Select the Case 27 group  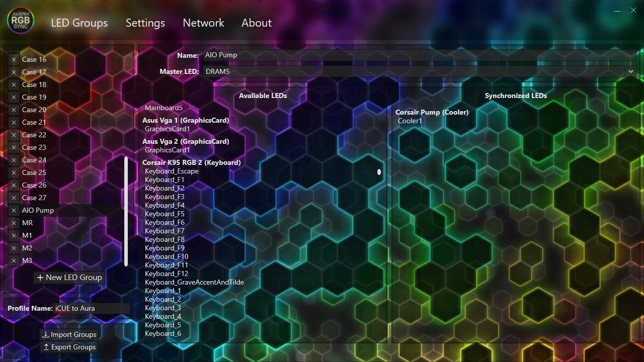pos(34,198)
